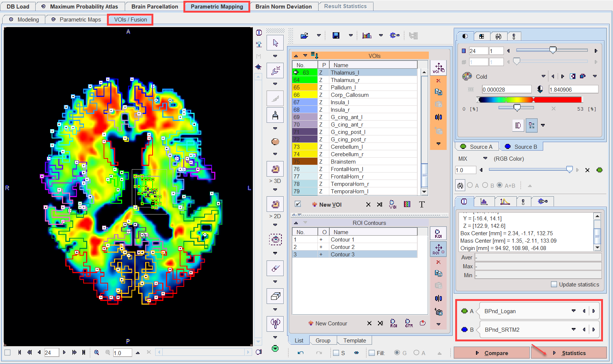This screenshot has width=613, height=364.
Task: Expand the dropdown arrow under pointer tool
Action: [275, 56]
